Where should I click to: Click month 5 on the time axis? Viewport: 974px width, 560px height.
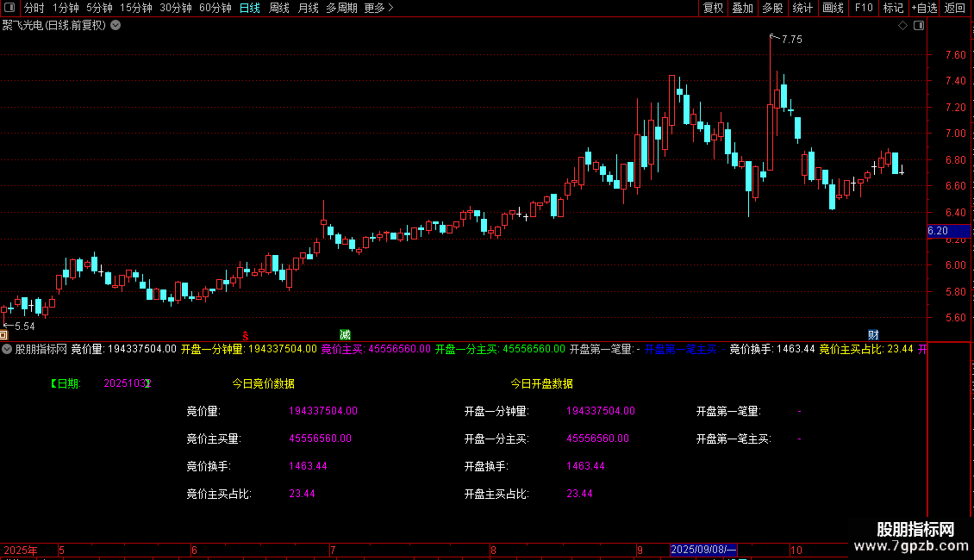(61, 550)
